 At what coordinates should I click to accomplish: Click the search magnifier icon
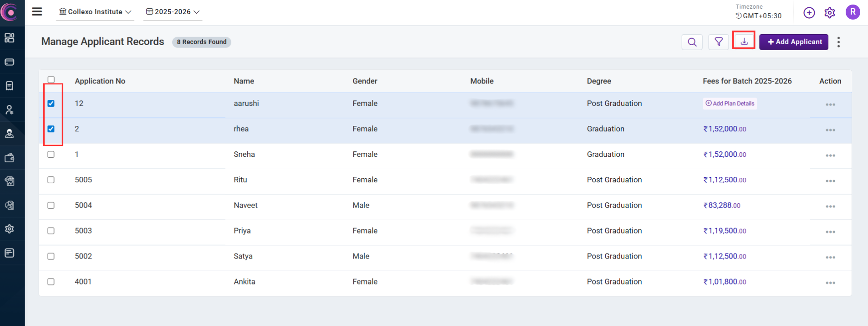pyautogui.click(x=692, y=42)
